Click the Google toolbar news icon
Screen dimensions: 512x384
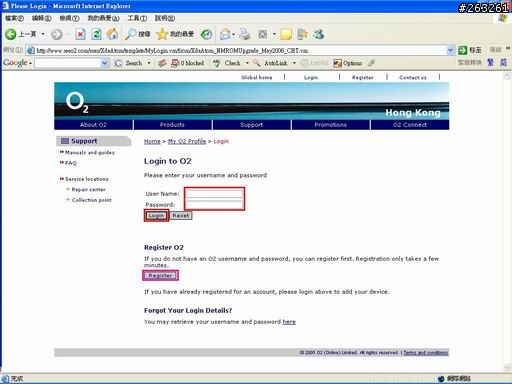[162, 63]
